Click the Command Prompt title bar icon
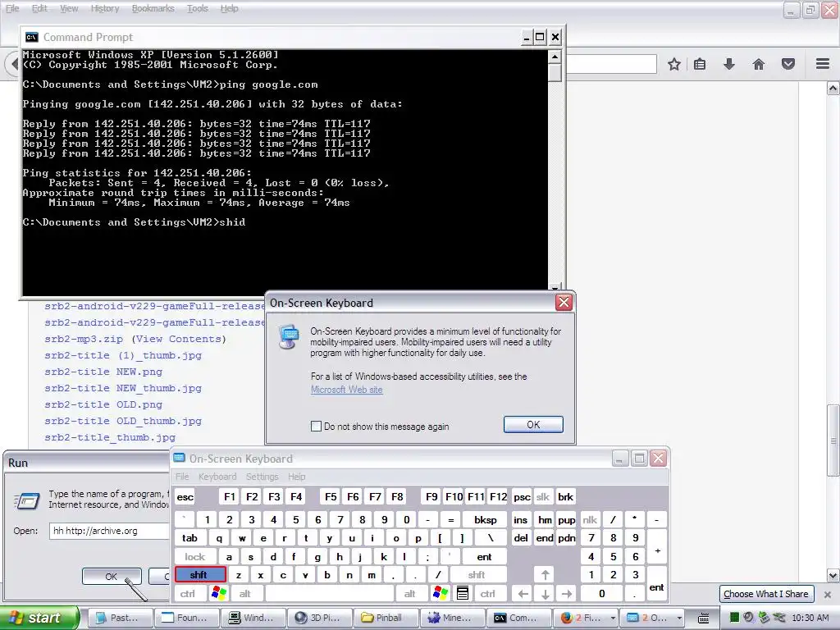Viewport: 840px width, 630px height. (x=32, y=37)
